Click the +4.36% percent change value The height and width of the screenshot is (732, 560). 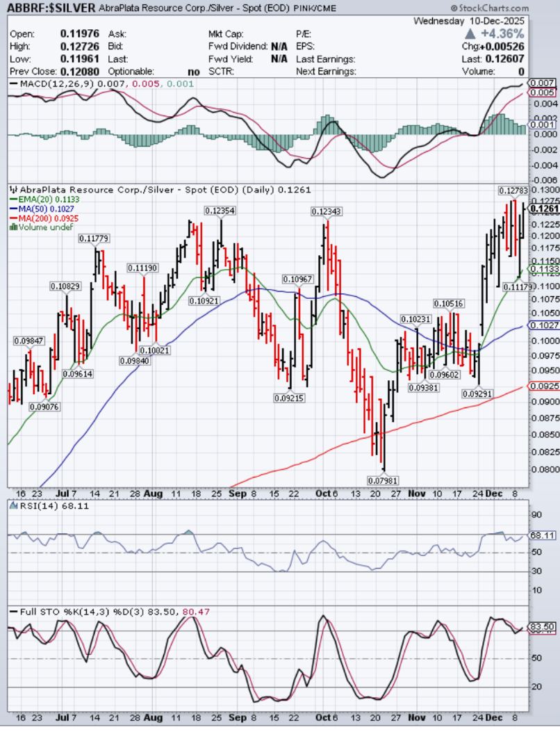point(502,33)
